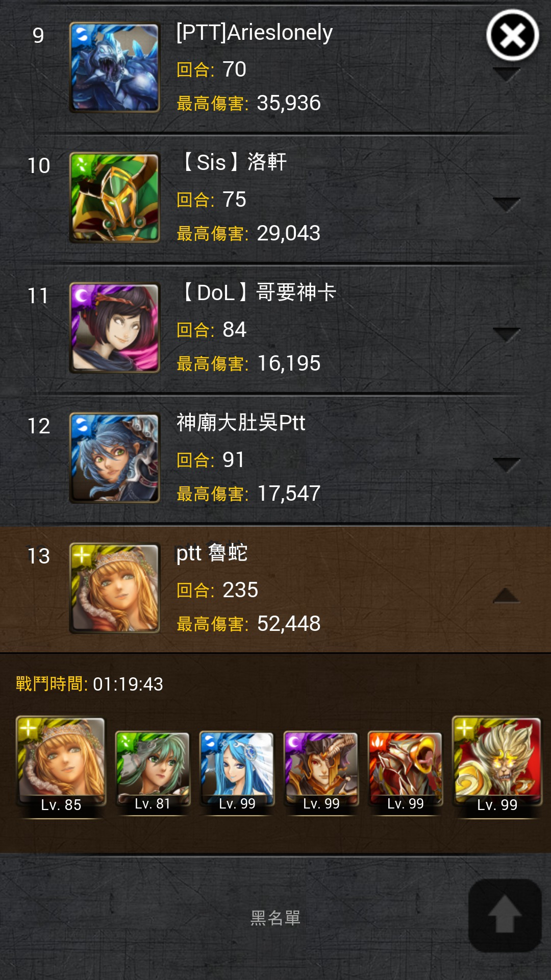Expand details for [PTT]Arieslonely entry
The width and height of the screenshot is (551, 980).
pos(507,75)
